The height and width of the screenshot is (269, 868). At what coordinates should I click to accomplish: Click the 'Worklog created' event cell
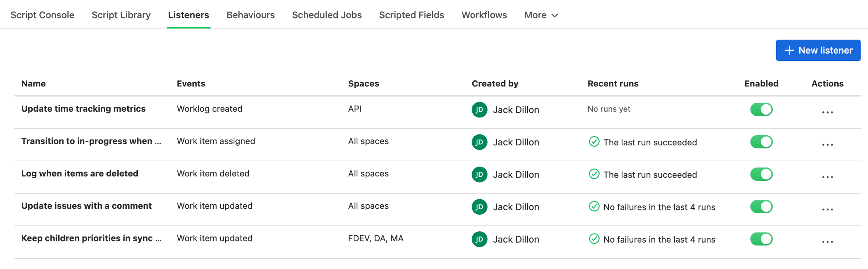tap(209, 109)
